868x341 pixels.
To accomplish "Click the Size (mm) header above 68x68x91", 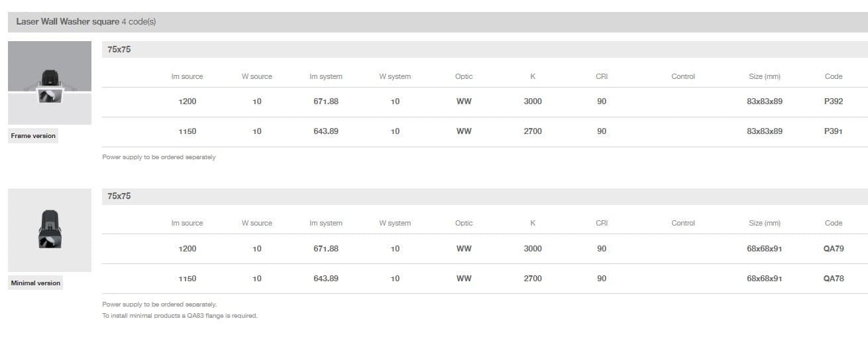I will (764, 223).
